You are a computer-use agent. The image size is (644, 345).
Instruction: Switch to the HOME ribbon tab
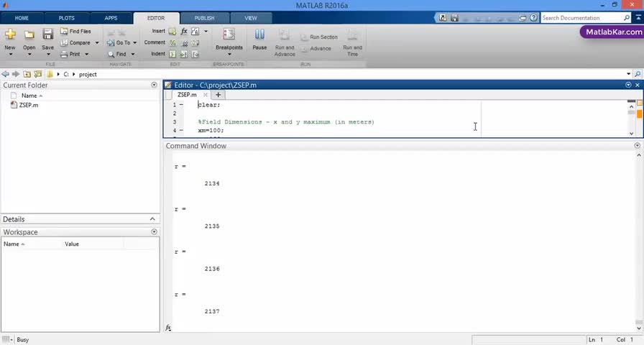click(x=22, y=18)
